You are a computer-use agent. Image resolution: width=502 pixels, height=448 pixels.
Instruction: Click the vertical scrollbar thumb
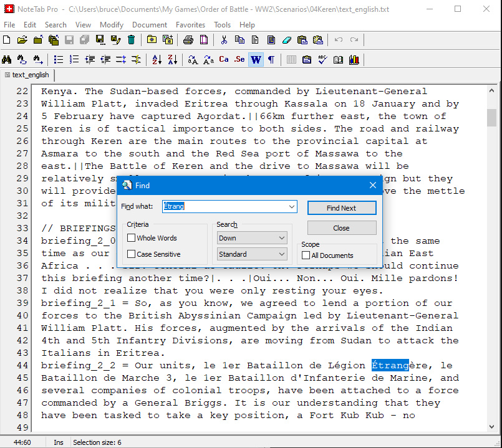pyautogui.click(x=491, y=117)
